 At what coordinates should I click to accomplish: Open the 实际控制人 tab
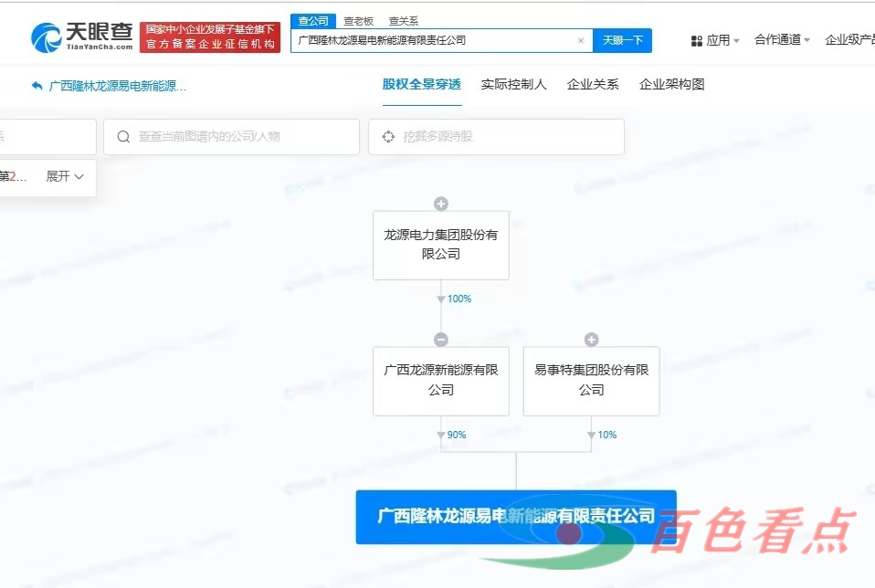click(514, 85)
